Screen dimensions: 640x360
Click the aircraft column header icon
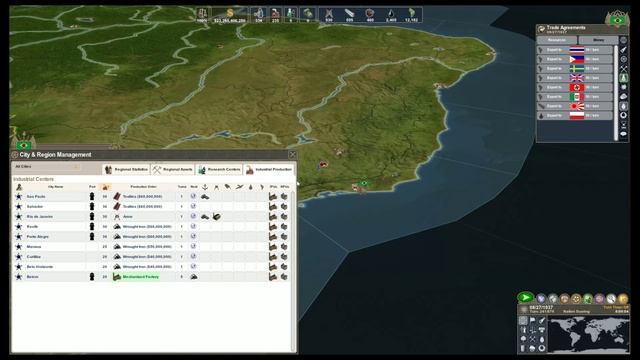tap(240, 187)
